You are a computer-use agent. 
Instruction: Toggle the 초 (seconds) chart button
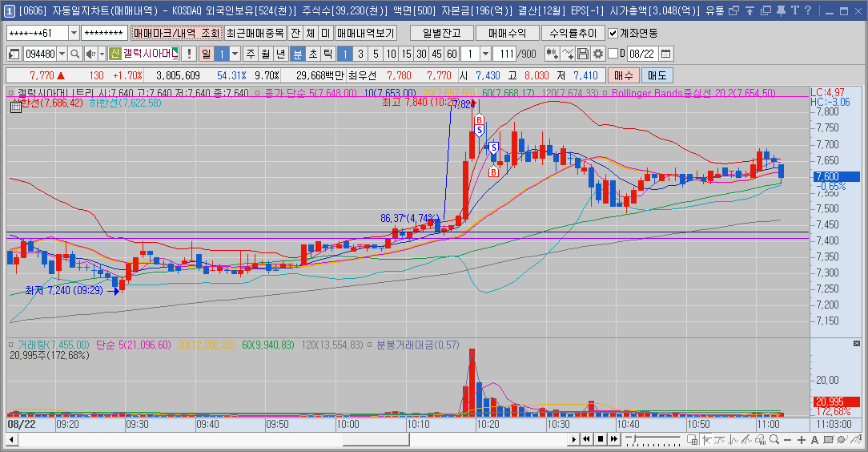coord(313,54)
